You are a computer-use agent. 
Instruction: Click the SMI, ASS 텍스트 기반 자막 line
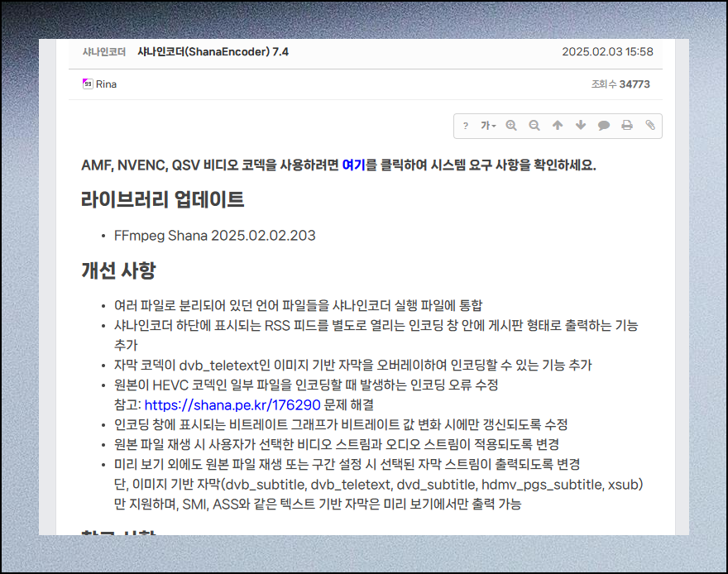coord(318,504)
